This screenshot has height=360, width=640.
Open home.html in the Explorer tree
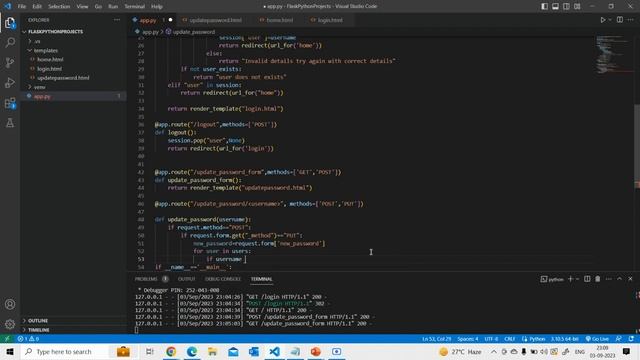click(50, 60)
